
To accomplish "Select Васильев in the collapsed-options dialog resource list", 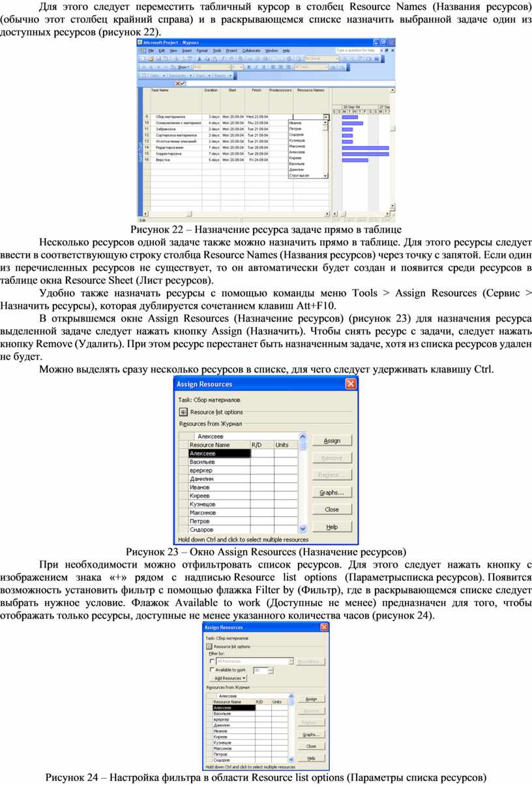I will click(219, 461).
